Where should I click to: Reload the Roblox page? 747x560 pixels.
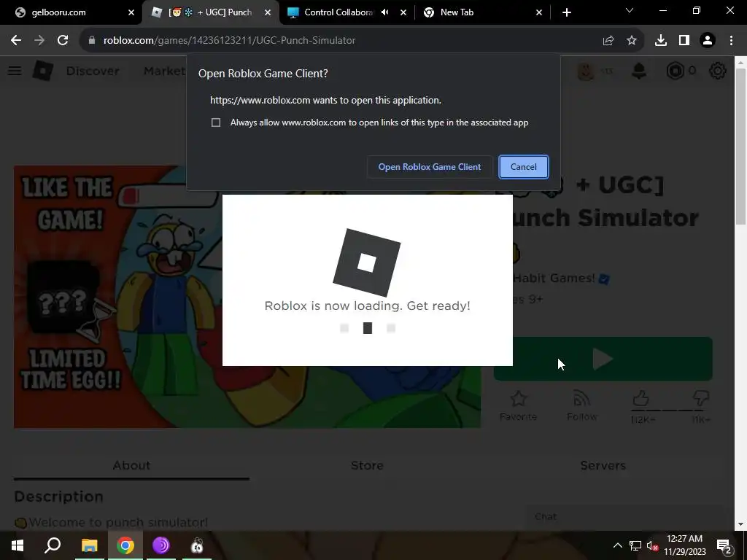pyautogui.click(x=63, y=40)
